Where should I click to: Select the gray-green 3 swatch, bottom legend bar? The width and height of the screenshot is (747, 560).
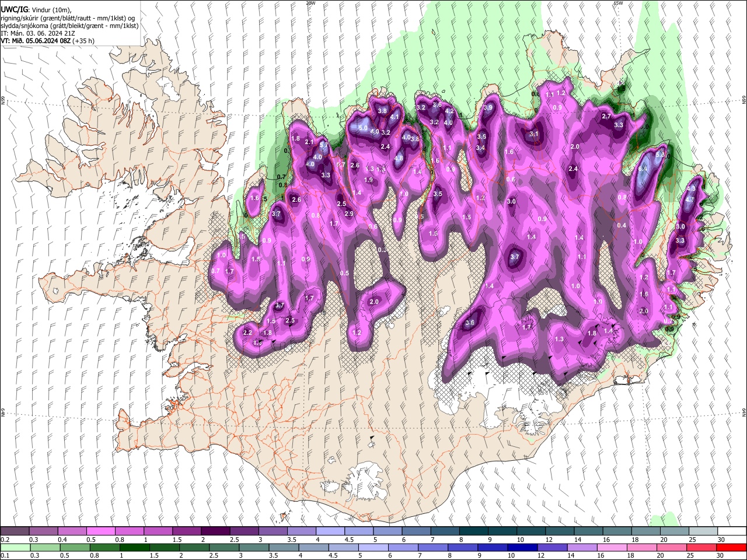[x=254, y=547]
